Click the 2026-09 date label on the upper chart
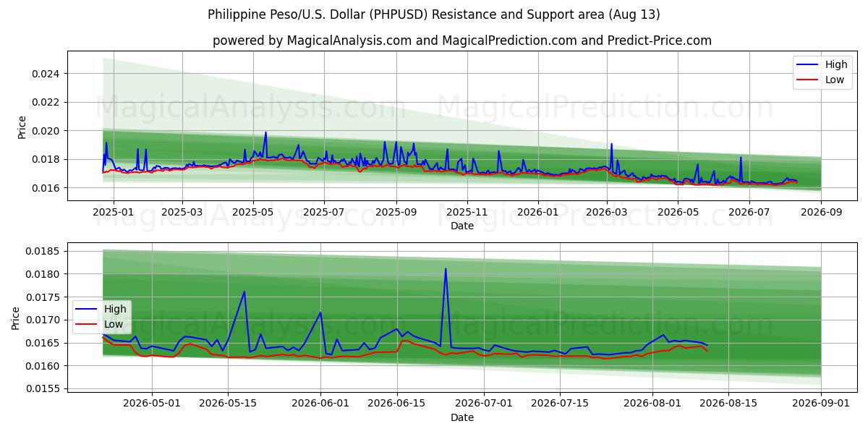 tap(821, 213)
